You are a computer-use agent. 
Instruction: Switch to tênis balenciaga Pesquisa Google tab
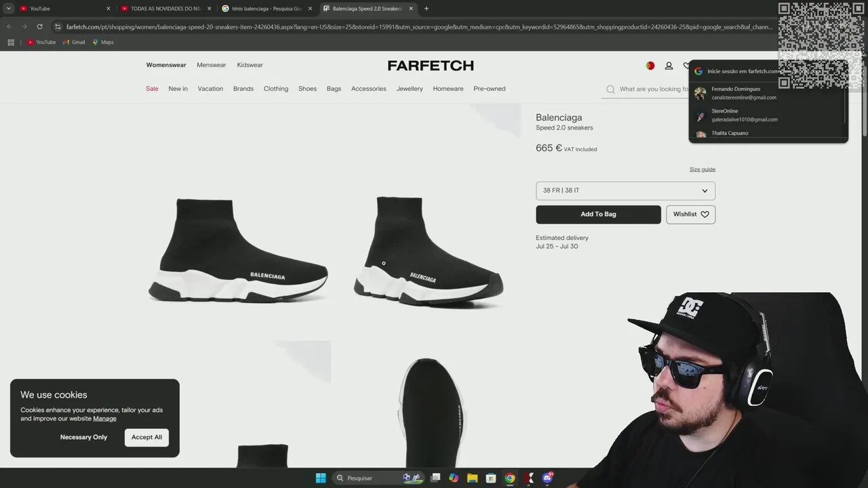267,8
